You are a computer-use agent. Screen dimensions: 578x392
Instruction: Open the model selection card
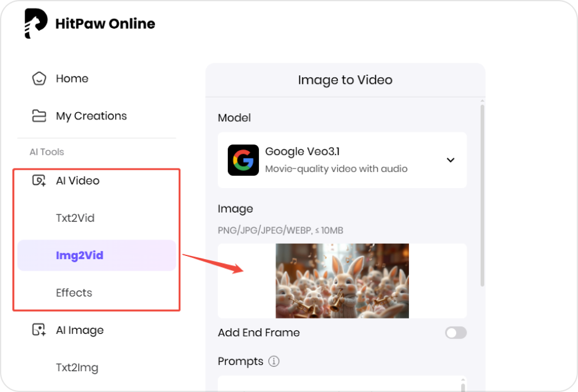342,160
